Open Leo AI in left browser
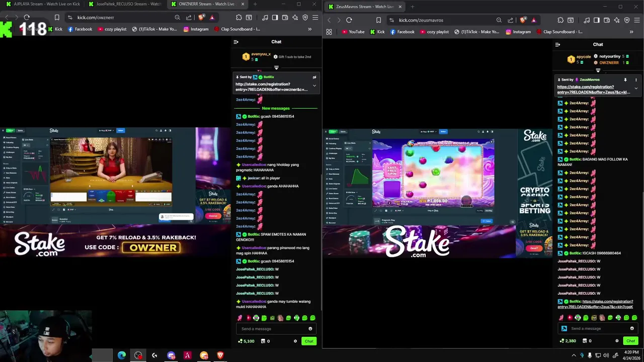Viewport: 644px width, 362px height. click(x=295, y=18)
